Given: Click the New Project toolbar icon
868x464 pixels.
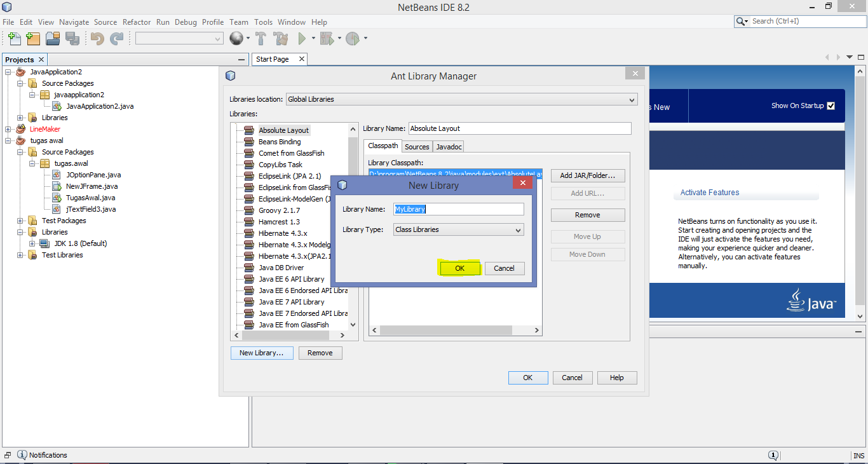Looking at the screenshot, I should click(32, 39).
